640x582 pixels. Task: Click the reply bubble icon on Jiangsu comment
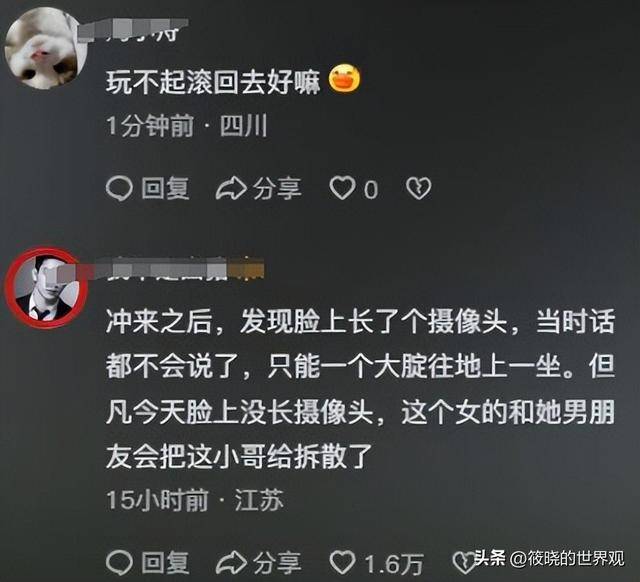[119, 563]
